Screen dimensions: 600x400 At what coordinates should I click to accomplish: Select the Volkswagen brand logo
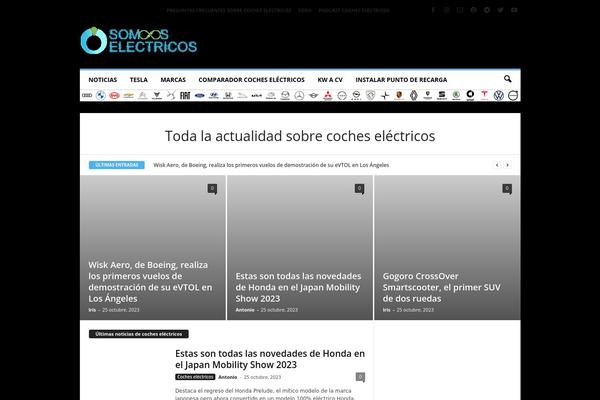tap(499, 95)
